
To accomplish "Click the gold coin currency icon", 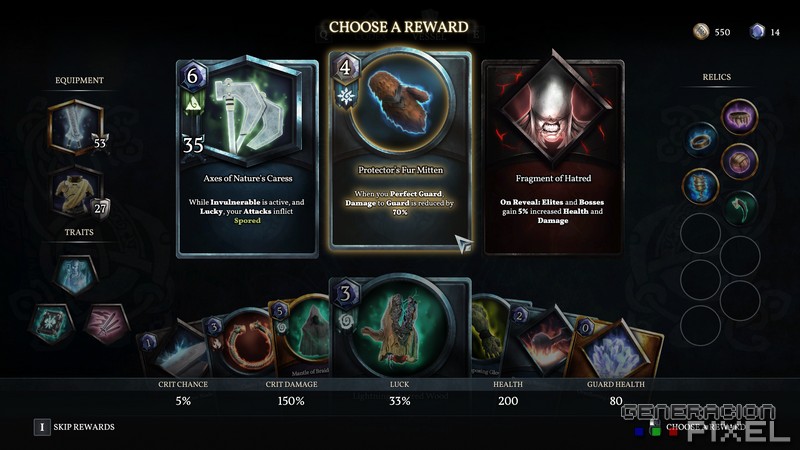I will (701, 32).
